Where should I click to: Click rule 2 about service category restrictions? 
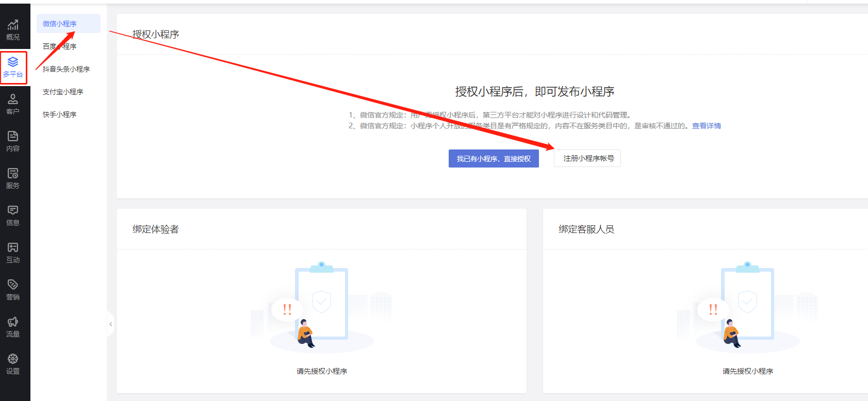[520, 126]
